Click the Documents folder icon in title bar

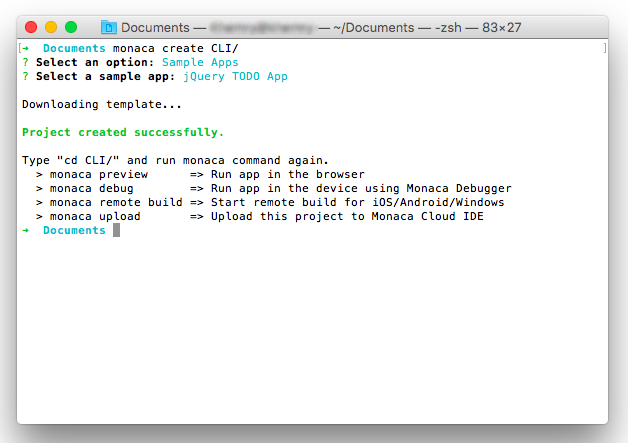(x=109, y=27)
